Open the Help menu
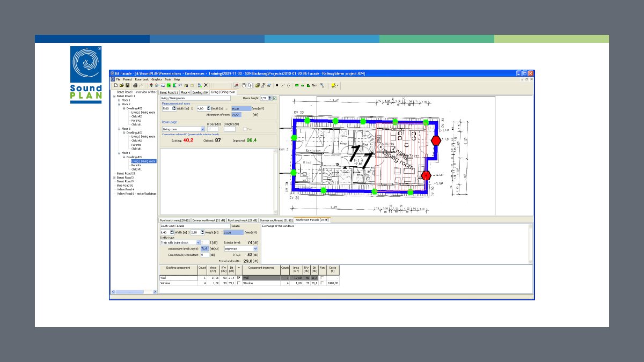644x362 pixels. click(177, 79)
